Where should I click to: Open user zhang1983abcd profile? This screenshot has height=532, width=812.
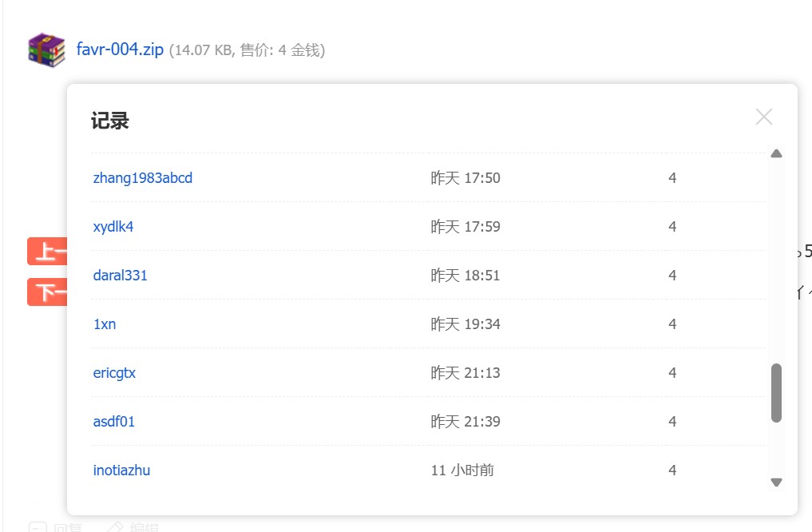[x=143, y=178]
